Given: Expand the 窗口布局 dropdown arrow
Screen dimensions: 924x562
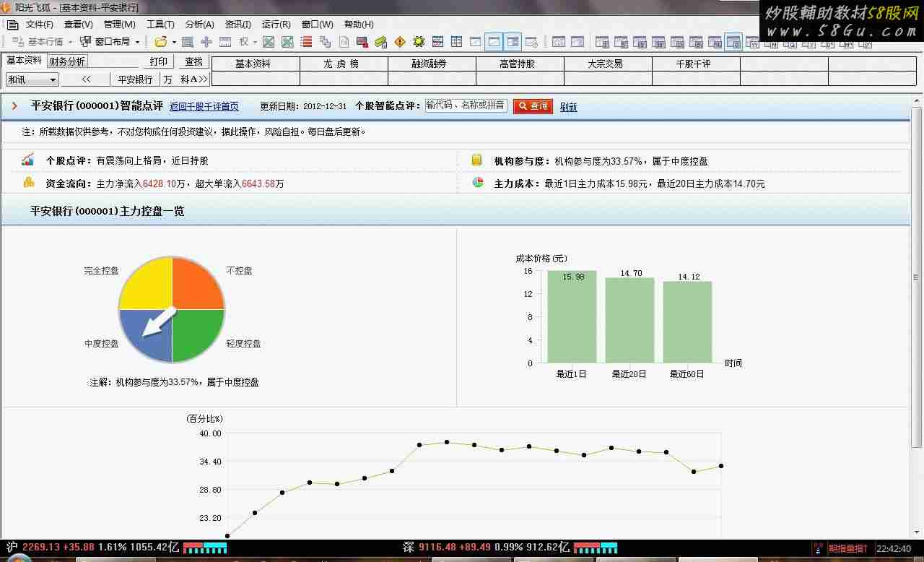Looking at the screenshot, I should (x=137, y=42).
